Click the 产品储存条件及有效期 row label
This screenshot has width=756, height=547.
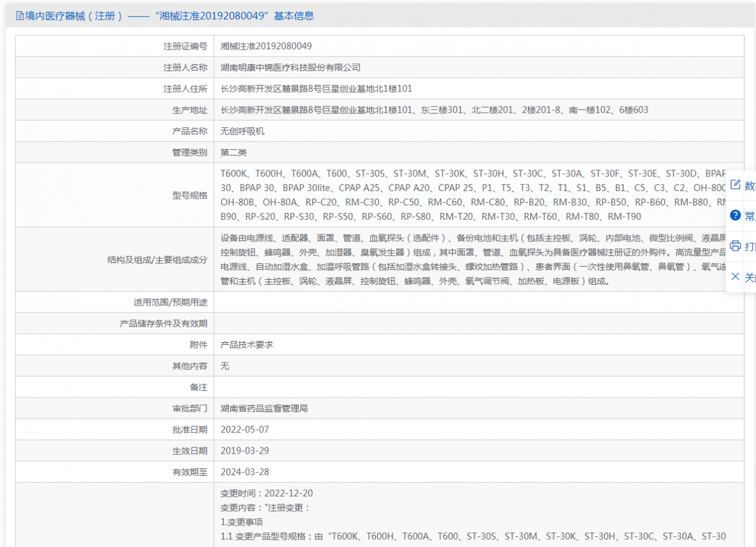163,324
